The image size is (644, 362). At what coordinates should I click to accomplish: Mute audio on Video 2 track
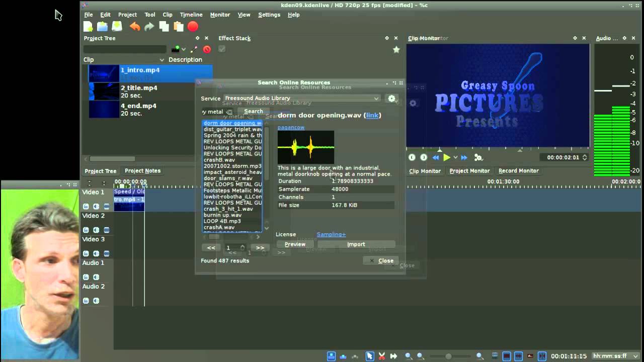(96, 230)
